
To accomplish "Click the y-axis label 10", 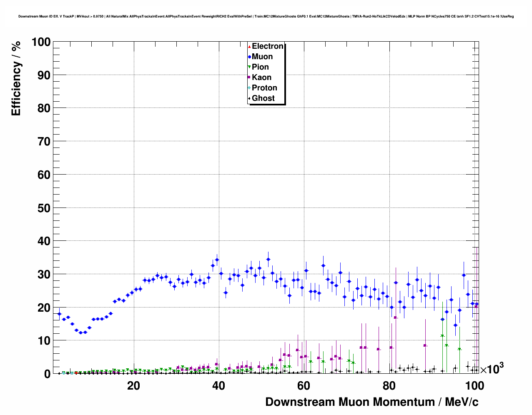I will pos(44,341).
